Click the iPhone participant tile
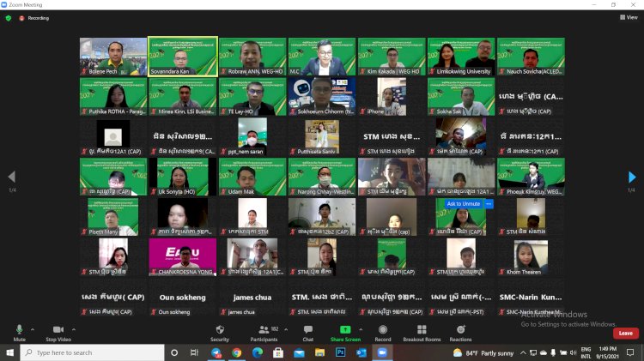This screenshot has width=644, height=361. click(x=392, y=96)
